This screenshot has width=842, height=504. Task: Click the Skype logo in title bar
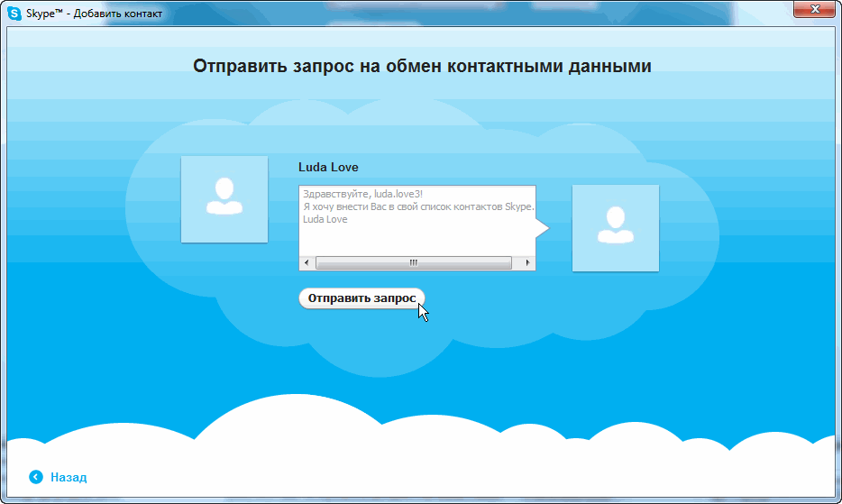[14, 14]
